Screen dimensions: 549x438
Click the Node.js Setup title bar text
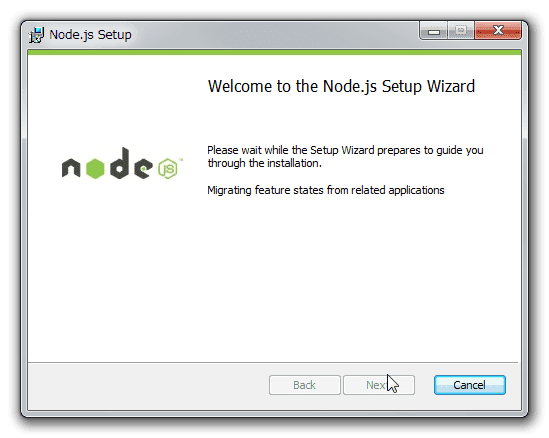[90, 35]
